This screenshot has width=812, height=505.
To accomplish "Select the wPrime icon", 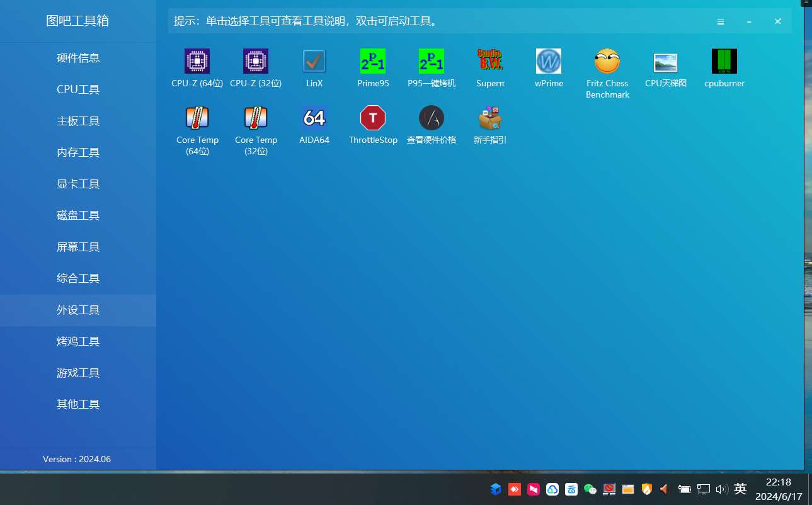I will 549,62.
